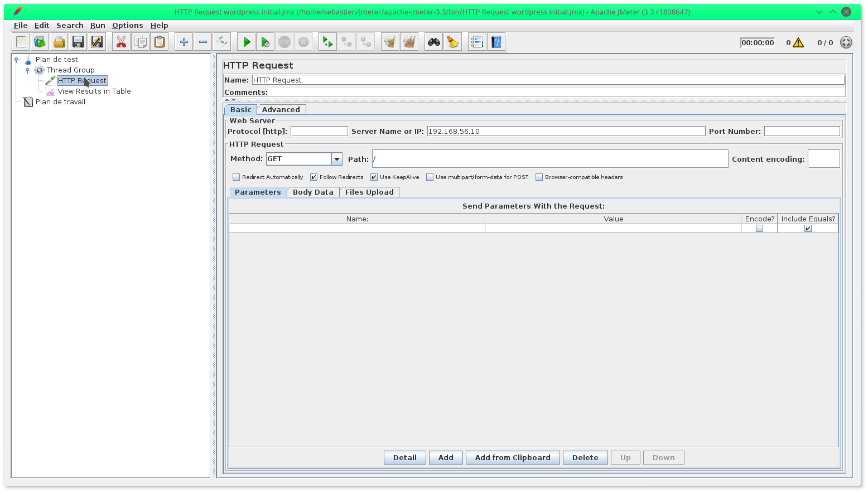Open the Templates icon in toolbar
Screen dimensions: 868x493
pos(40,42)
